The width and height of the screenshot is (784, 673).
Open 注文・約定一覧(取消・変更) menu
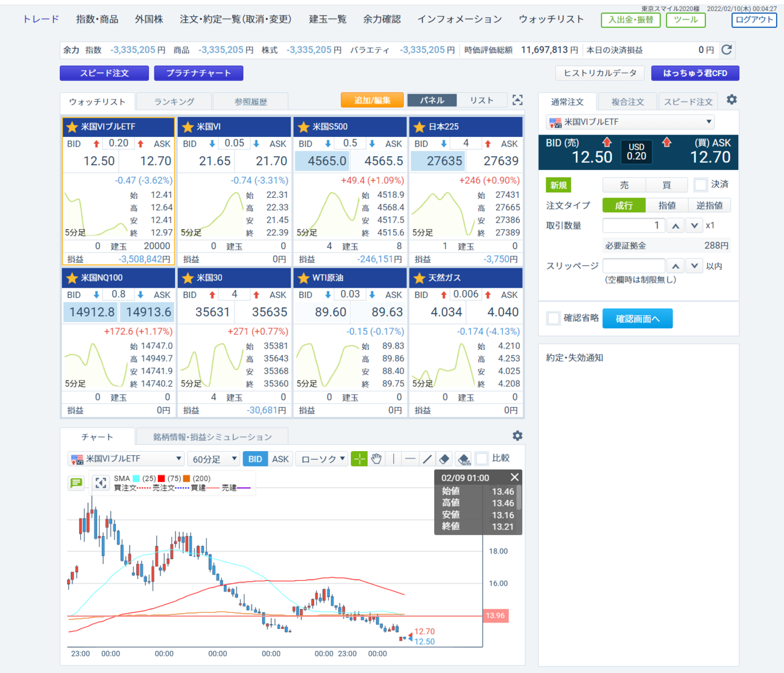pyautogui.click(x=236, y=19)
